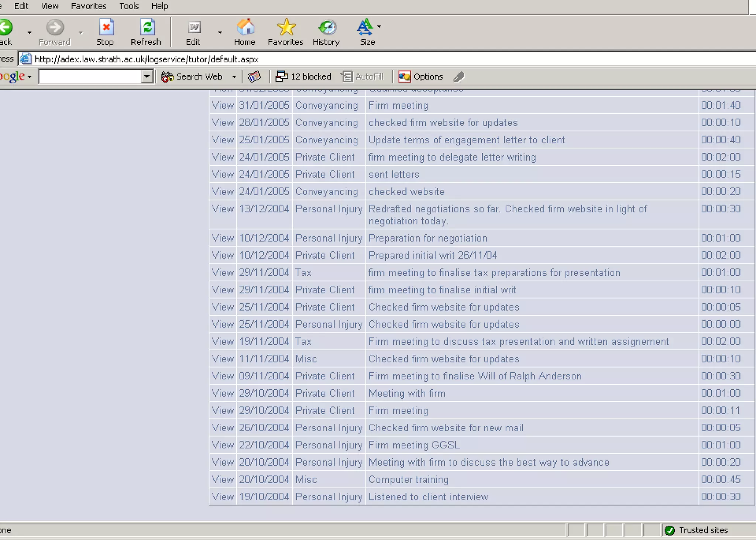
Task: Open Google toolbar Options
Action: tap(420, 76)
